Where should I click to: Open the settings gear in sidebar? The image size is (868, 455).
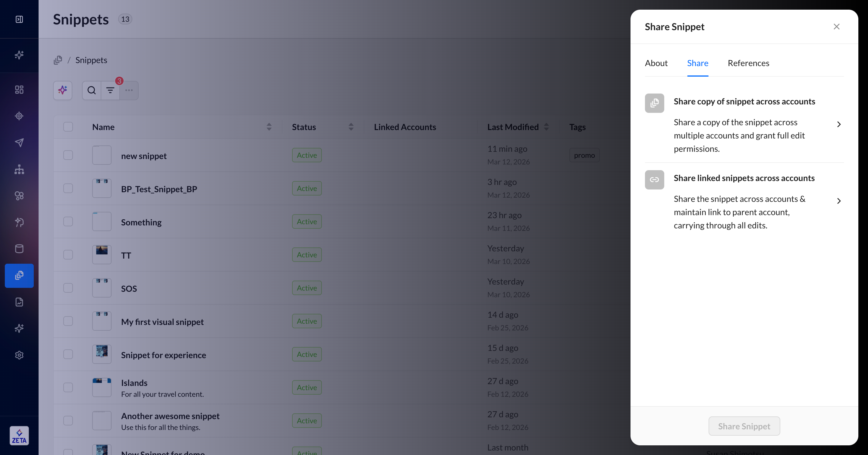[19, 355]
